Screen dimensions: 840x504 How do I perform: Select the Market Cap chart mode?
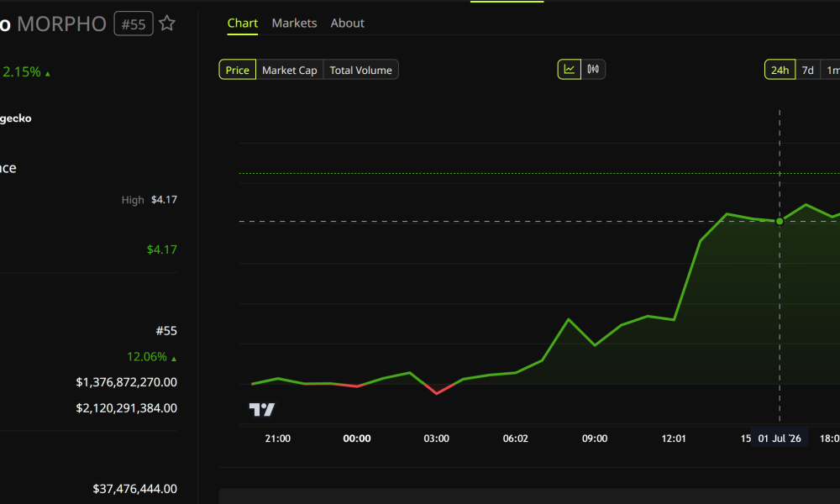tap(289, 70)
